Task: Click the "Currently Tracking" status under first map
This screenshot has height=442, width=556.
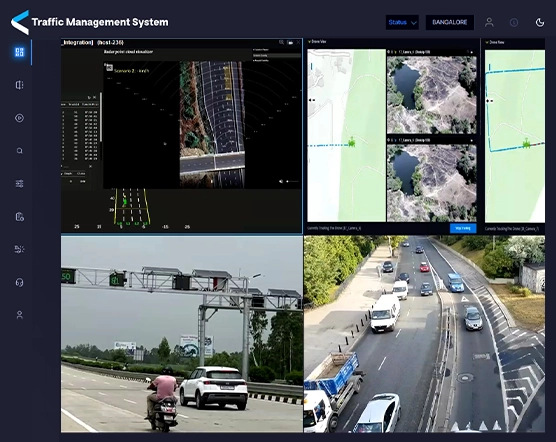Action: pos(334,229)
